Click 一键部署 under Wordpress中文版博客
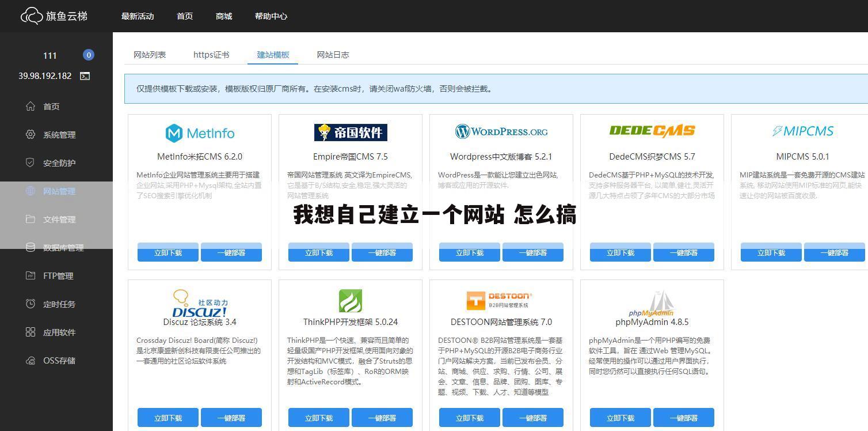 (532, 252)
